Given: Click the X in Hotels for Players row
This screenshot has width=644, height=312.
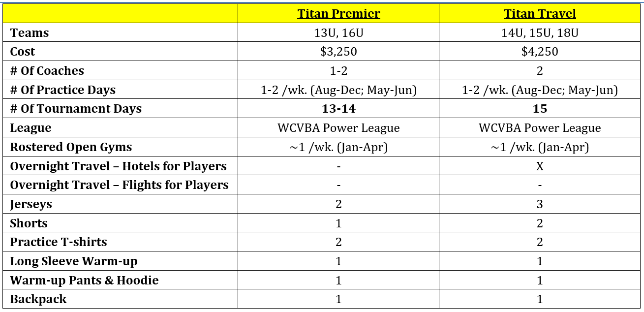Looking at the screenshot, I should tap(540, 166).
